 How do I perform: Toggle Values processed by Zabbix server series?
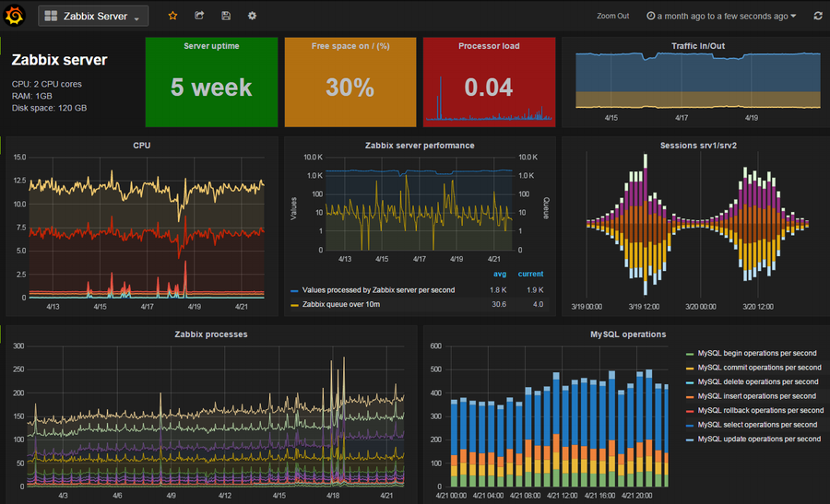tap(378, 290)
